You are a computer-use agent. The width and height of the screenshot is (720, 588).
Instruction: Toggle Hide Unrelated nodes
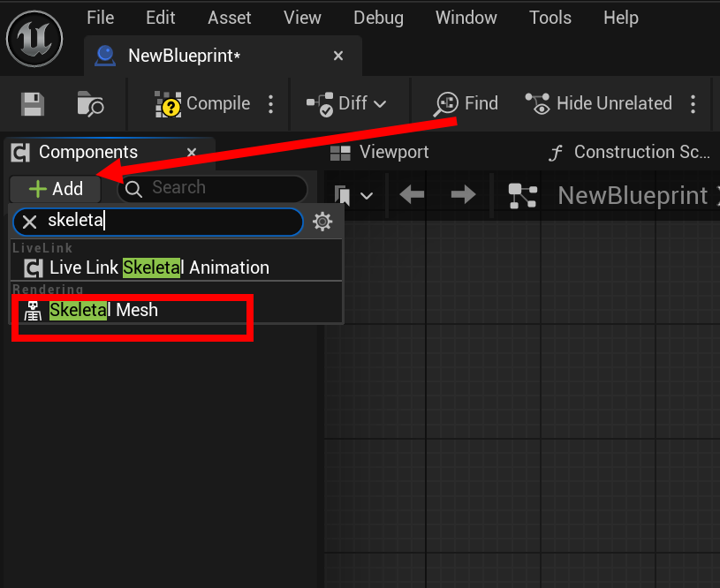599,103
